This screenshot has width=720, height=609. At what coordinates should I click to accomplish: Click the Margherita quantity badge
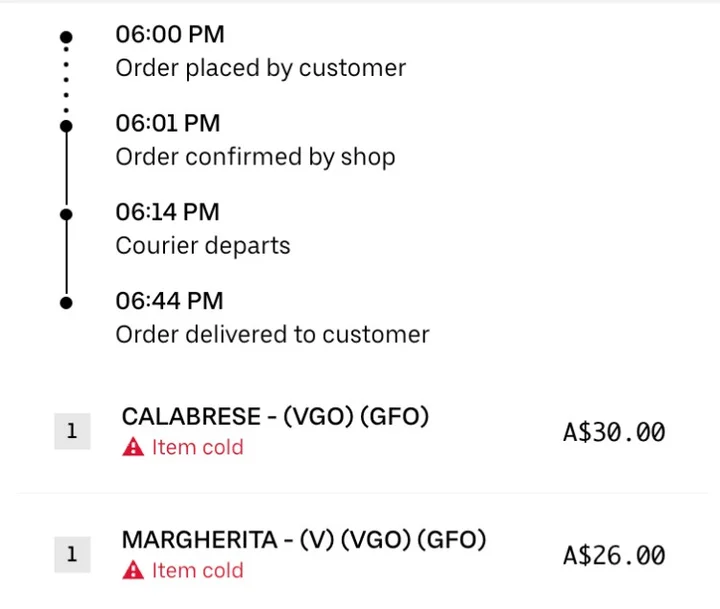[x=72, y=554]
